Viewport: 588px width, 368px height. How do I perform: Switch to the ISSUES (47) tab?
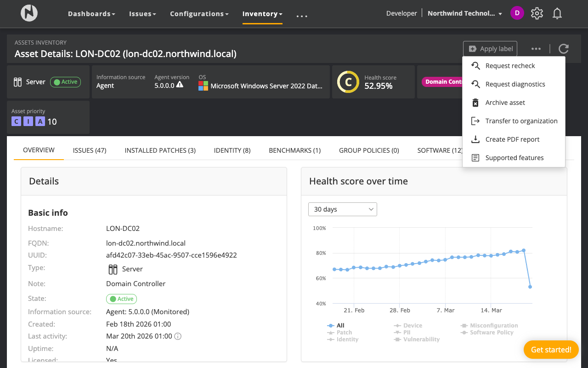pyautogui.click(x=90, y=150)
